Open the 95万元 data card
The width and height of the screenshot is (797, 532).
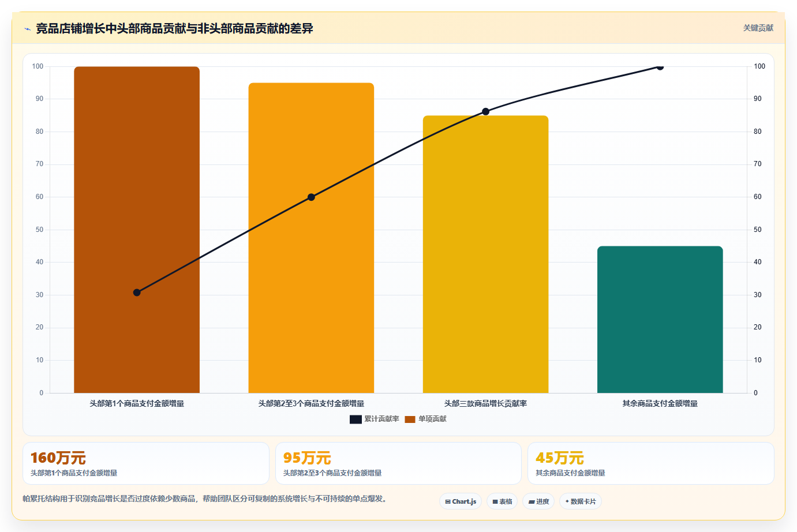click(398, 463)
